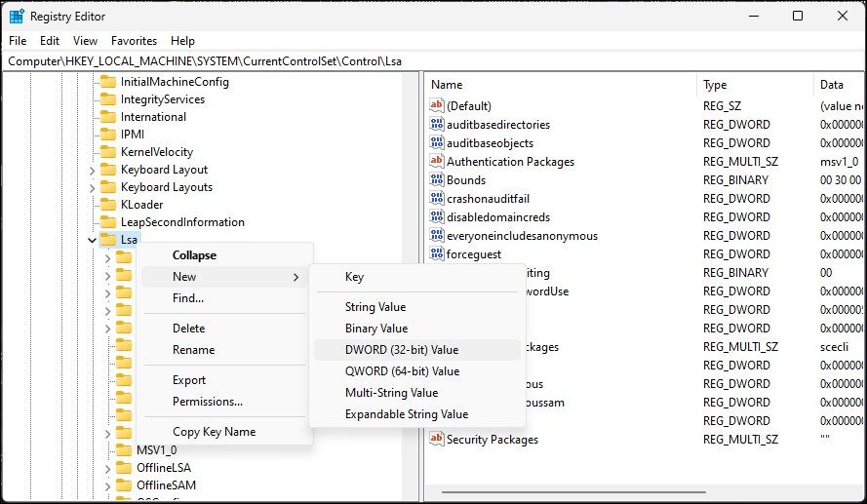
Task: Open the Favorites menu
Action: tap(134, 41)
